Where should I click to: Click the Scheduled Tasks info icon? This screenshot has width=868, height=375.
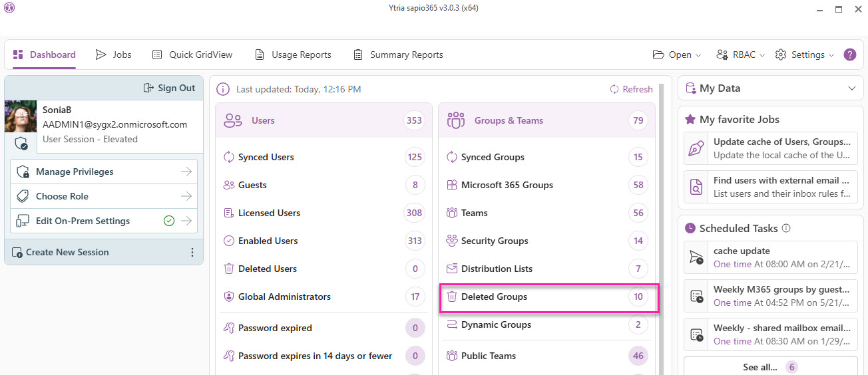tap(786, 228)
